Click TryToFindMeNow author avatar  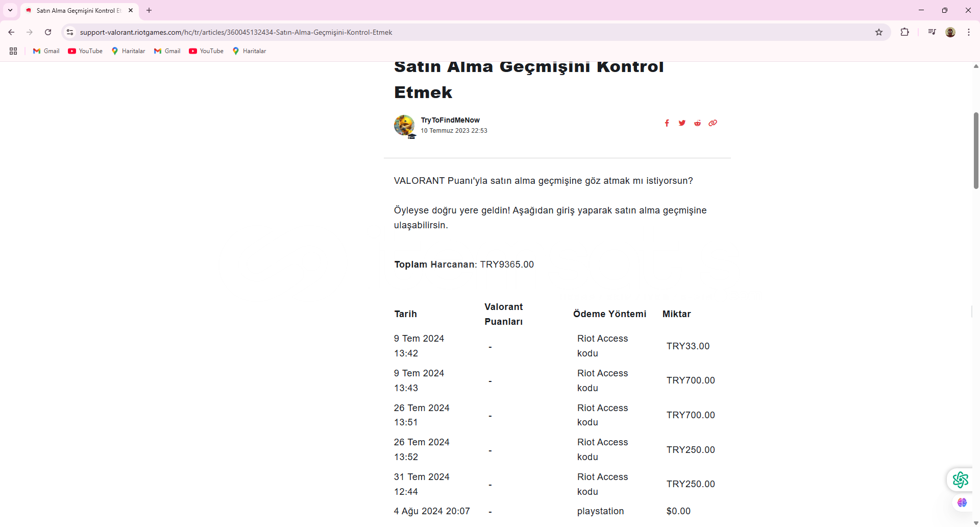pos(404,126)
